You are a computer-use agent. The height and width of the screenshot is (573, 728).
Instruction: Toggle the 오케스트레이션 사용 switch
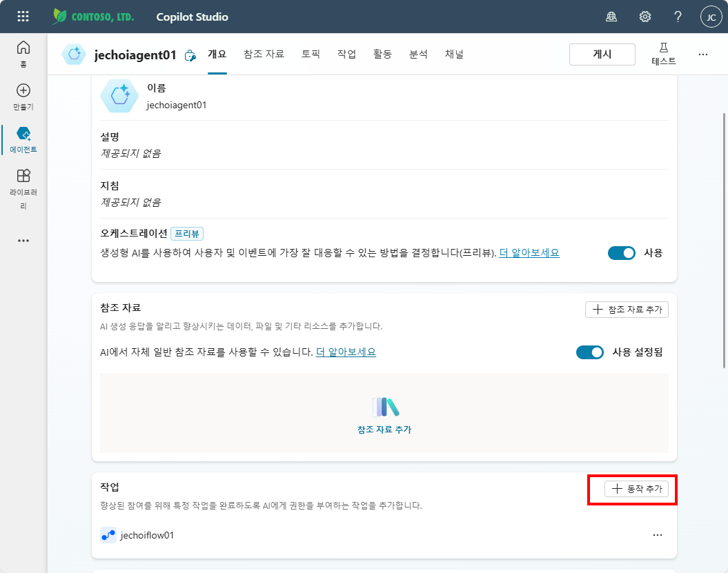point(621,253)
